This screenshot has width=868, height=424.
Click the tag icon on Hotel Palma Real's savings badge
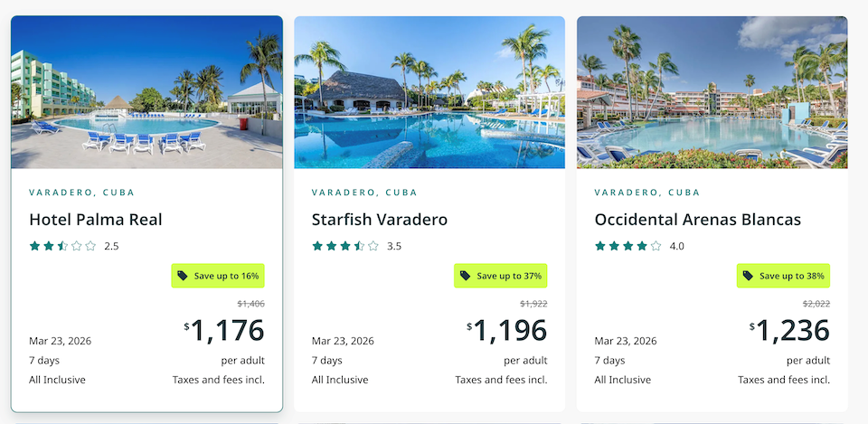pos(183,276)
